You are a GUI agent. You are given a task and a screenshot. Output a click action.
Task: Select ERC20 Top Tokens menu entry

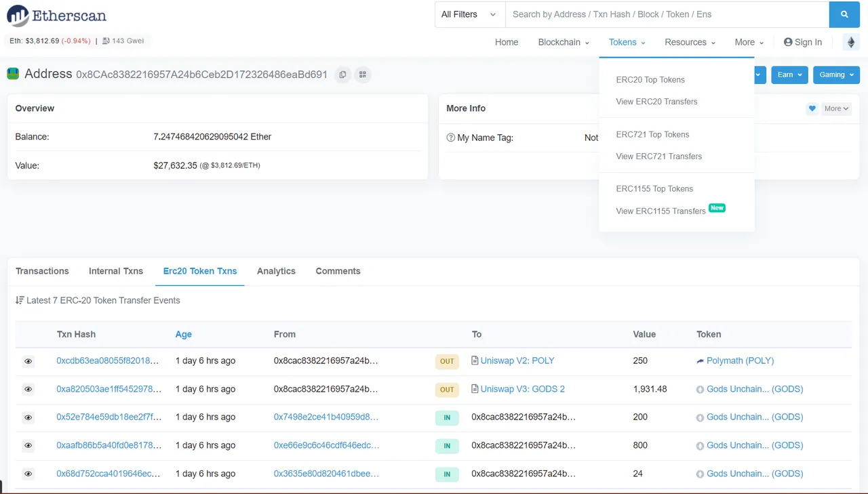pos(650,79)
